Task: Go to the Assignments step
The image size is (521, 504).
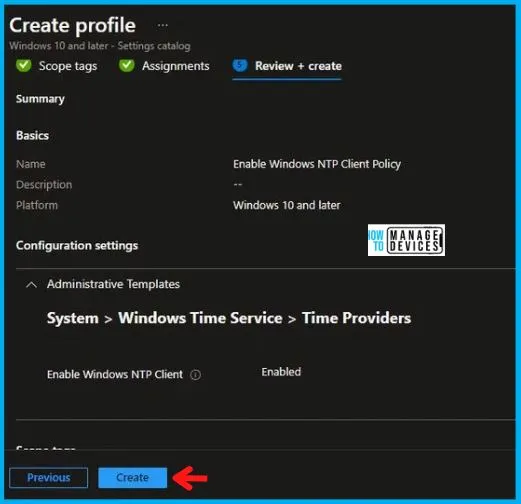Action: pos(176,66)
